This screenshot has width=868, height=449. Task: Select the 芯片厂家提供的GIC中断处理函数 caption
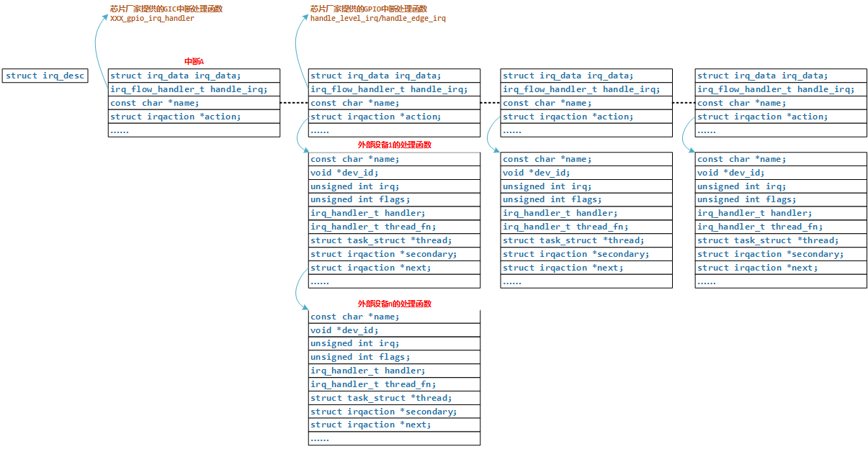pyautogui.click(x=166, y=9)
